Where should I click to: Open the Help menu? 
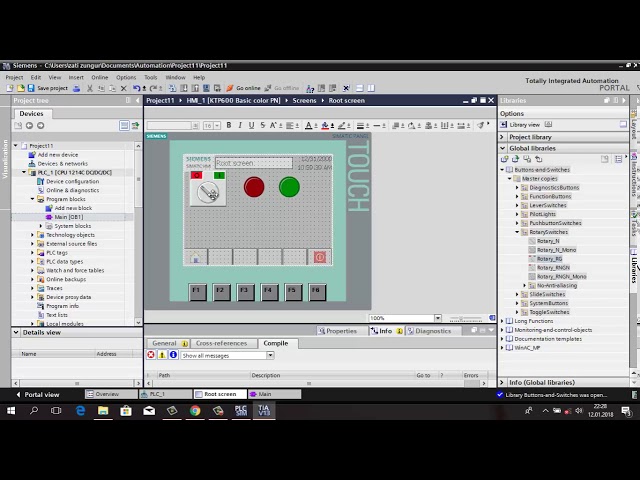pyautogui.click(x=199, y=78)
